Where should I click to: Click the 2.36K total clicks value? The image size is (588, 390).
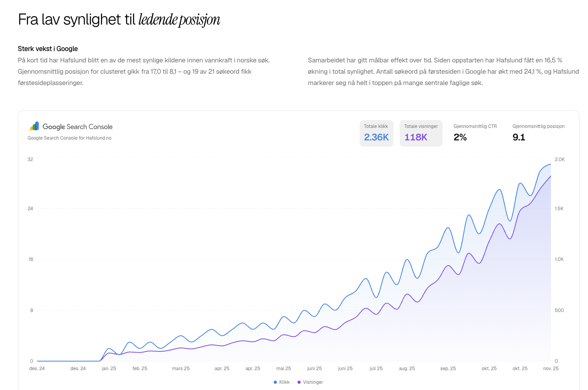376,137
